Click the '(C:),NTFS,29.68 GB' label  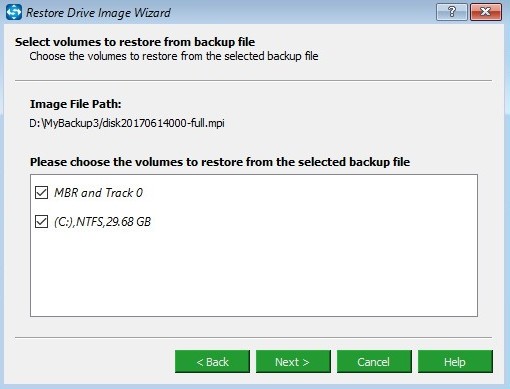pos(103,222)
